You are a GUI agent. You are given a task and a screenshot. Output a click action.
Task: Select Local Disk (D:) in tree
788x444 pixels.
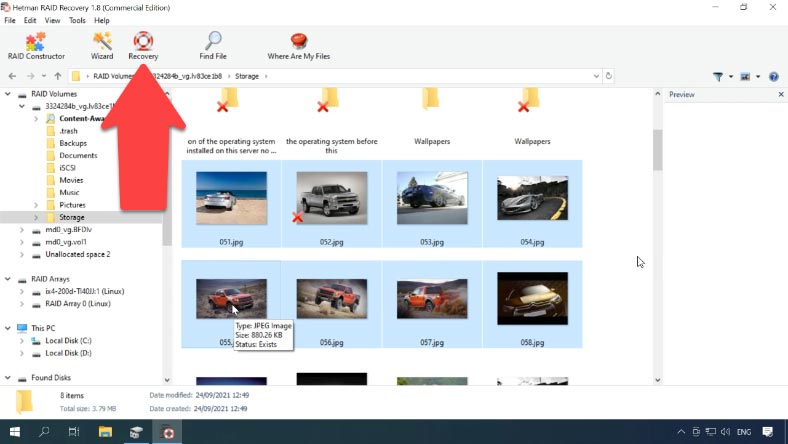click(68, 353)
